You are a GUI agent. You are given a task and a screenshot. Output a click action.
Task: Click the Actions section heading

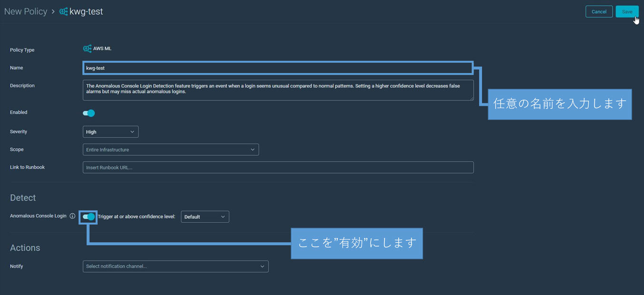25,248
